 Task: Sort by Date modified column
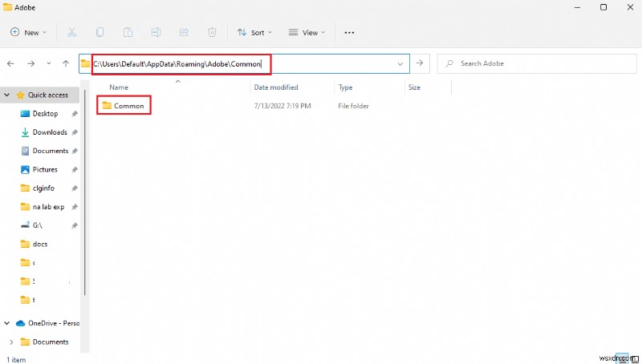point(276,87)
